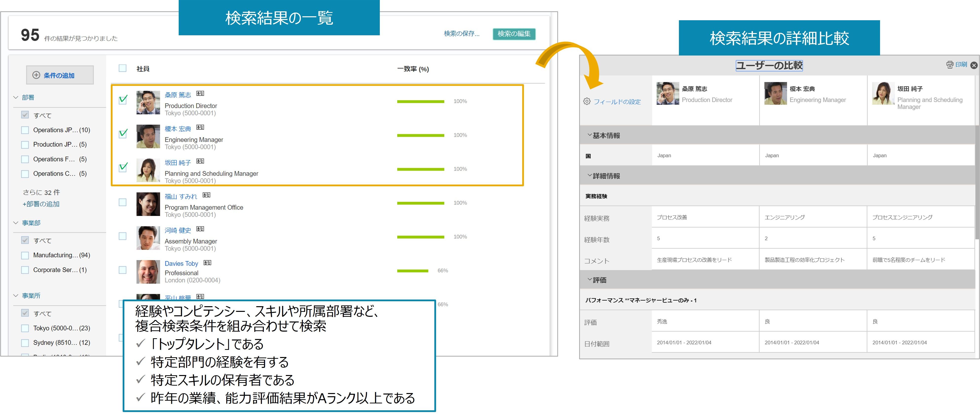
Task: Collapse the 事業所 filter section
Action: (16, 295)
